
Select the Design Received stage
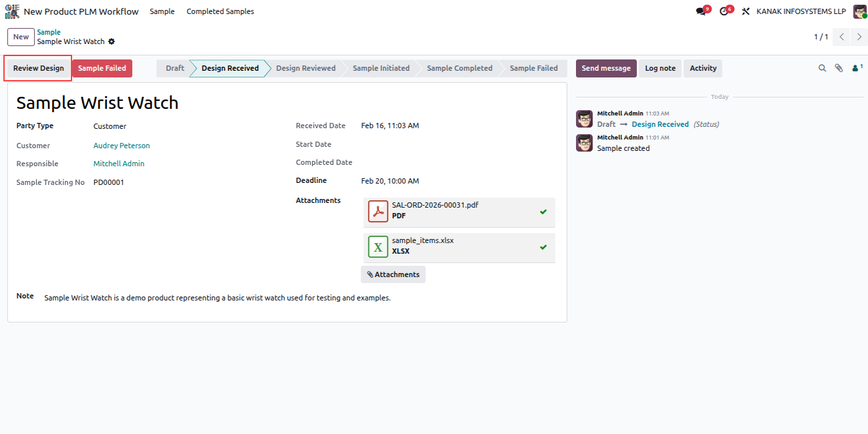[230, 68]
